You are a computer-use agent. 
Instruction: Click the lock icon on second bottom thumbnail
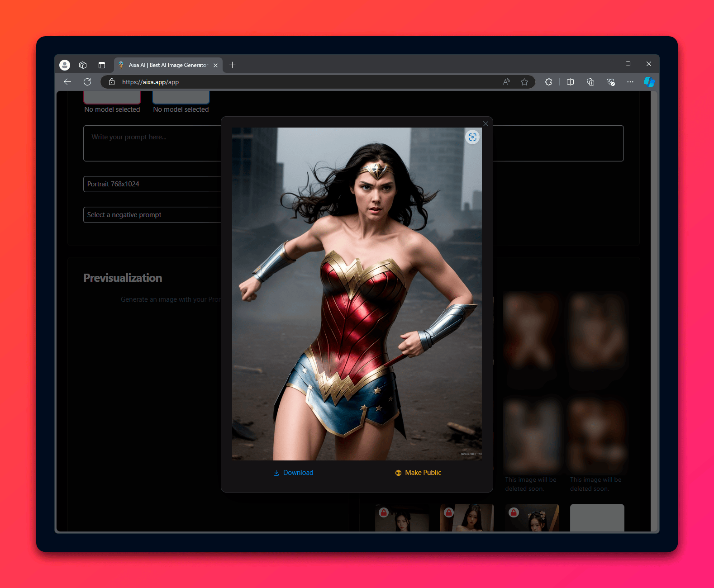449,512
